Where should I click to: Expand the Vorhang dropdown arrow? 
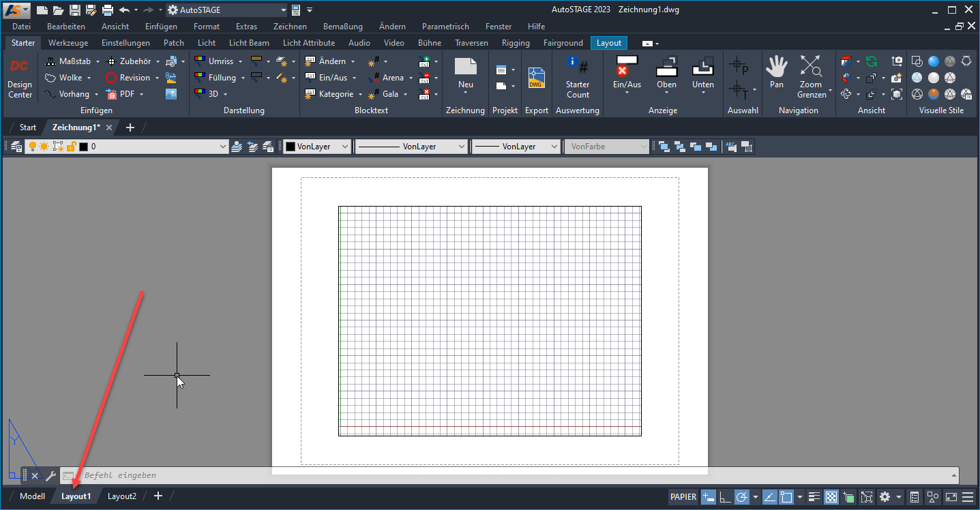(x=96, y=94)
